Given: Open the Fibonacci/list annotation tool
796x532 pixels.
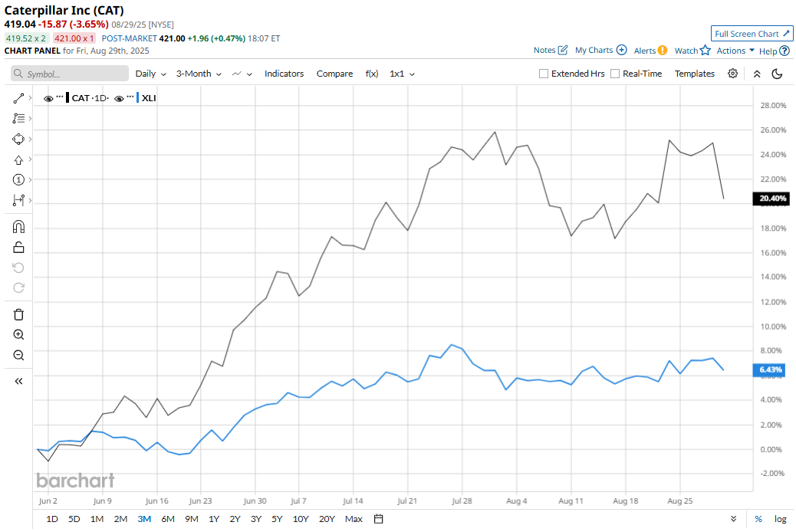Looking at the screenshot, I should click(x=18, y=118).
